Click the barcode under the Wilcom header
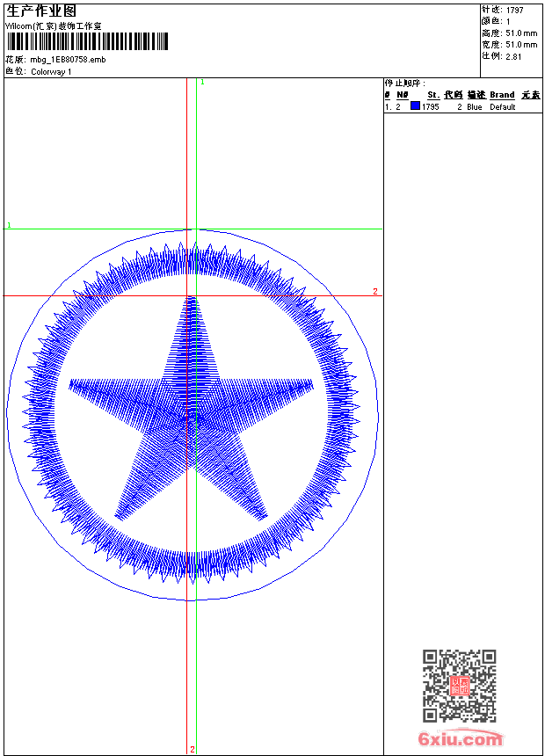This screenshot has height=756, width=545. tap(87, 41)
